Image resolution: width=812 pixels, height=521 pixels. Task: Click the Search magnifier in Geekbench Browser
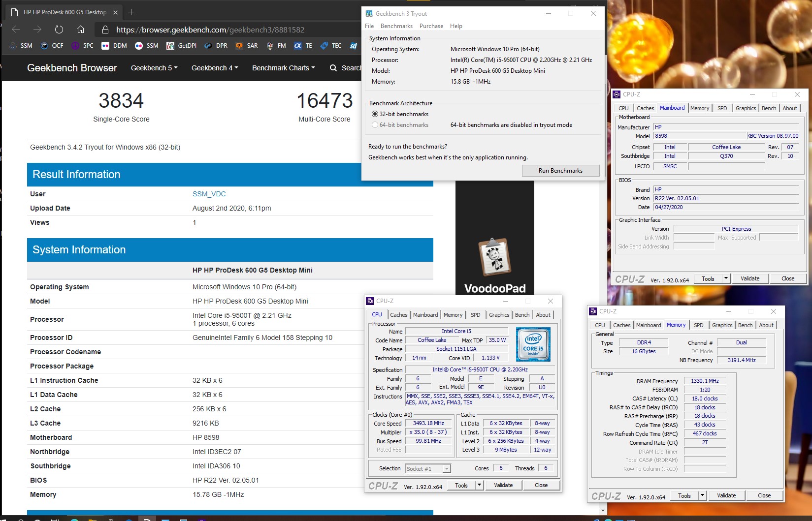333,68
